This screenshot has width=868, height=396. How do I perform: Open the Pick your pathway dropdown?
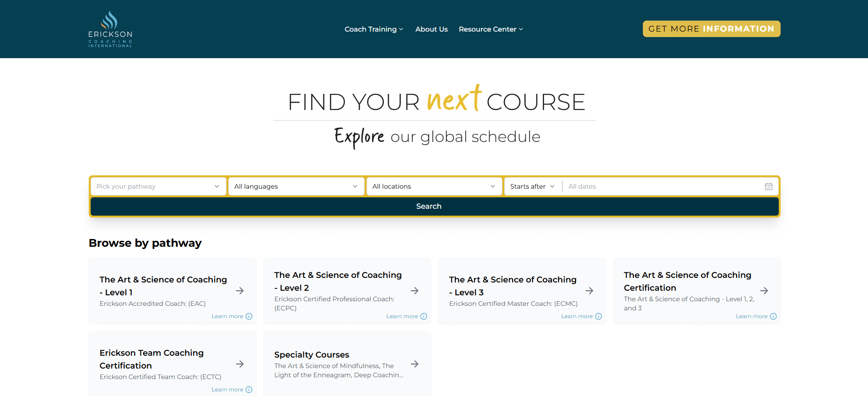click(158, 186)
